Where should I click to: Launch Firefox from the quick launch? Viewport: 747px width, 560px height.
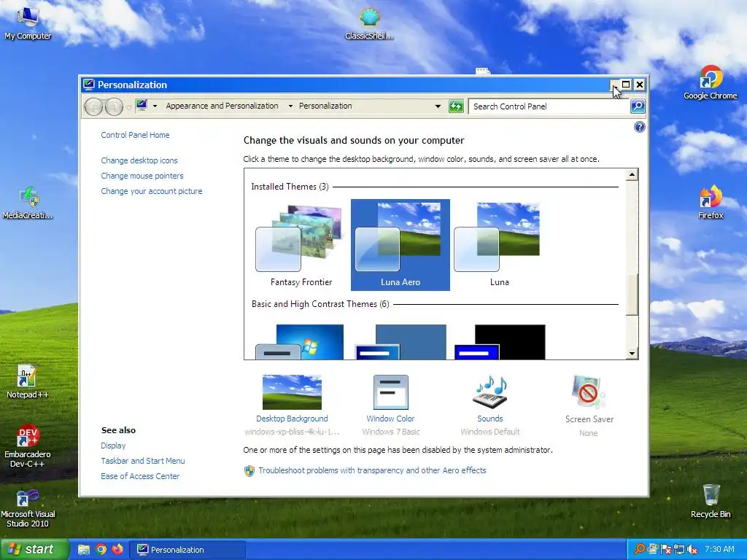[x=117, y=550]
